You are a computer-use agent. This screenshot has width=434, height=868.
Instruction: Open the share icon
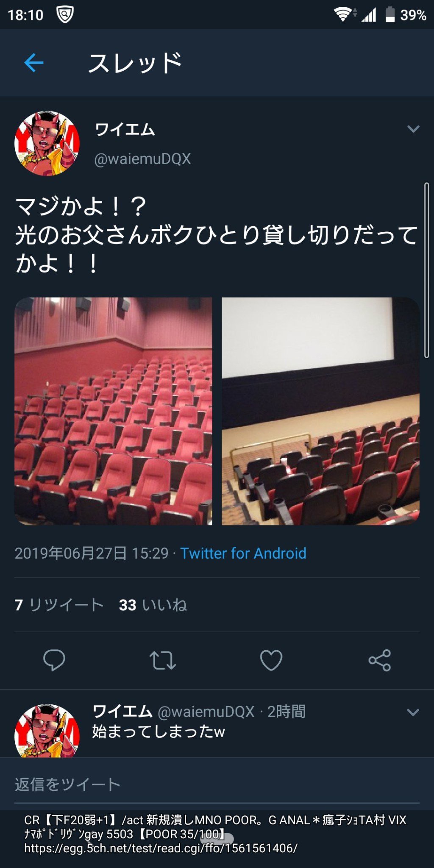380,660
